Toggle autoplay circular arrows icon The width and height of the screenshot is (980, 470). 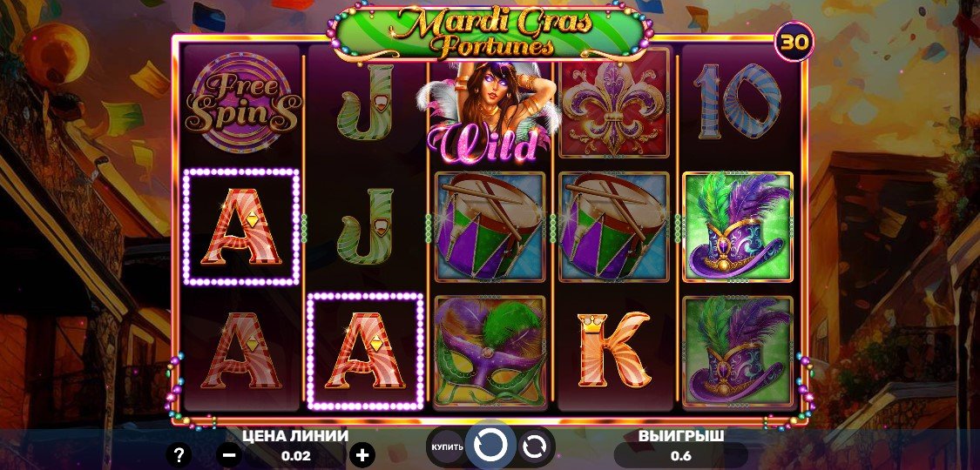[x=534, y=446]
